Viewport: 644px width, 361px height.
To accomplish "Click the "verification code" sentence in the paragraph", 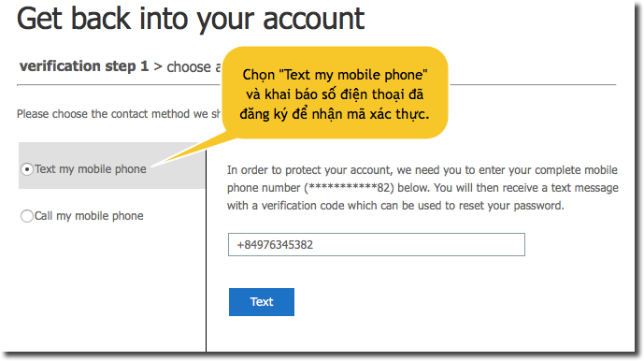I will (395, 206).
